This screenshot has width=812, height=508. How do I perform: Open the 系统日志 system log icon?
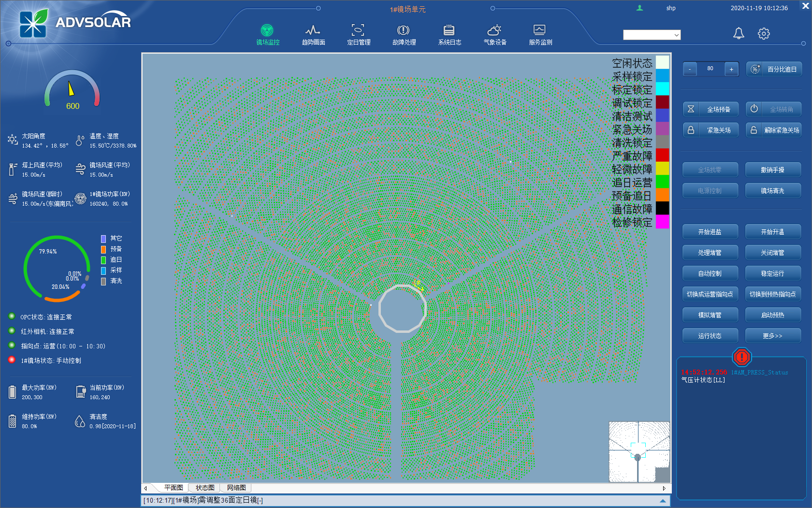pyautogui.click(x=449, y=30)
